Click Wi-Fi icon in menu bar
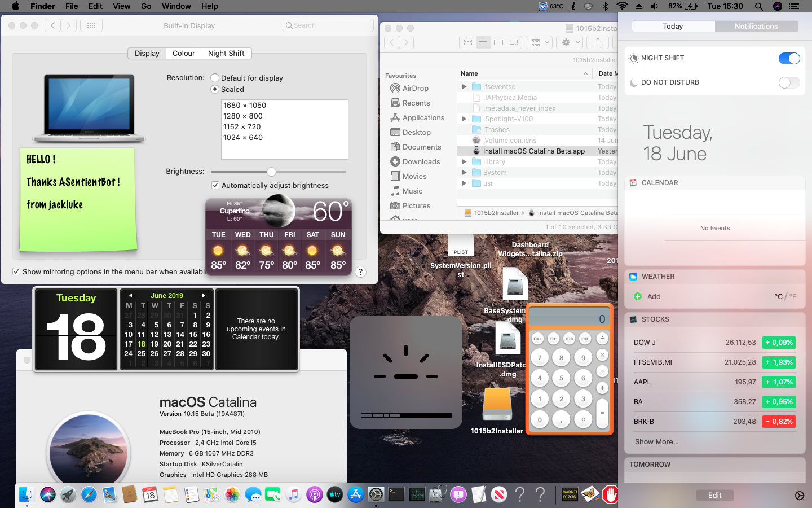This screenshot has height=508, width=812. (x=622, y=6)
